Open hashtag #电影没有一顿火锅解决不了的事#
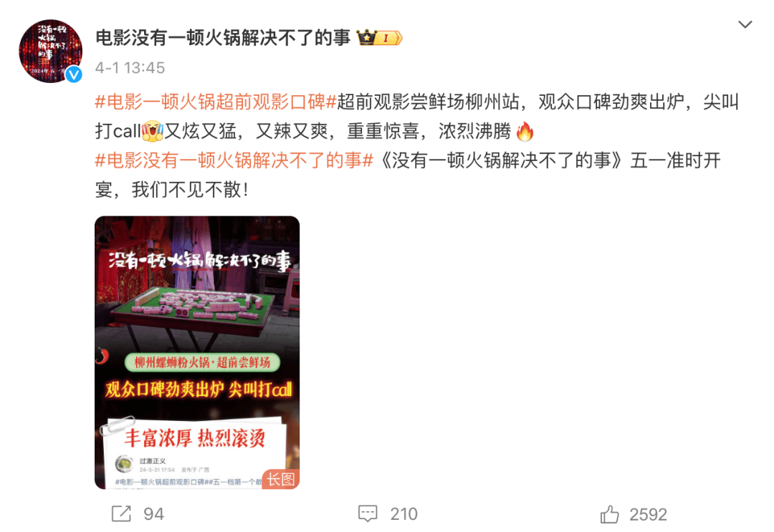This screenshot has height=532, width=774. 234,160
